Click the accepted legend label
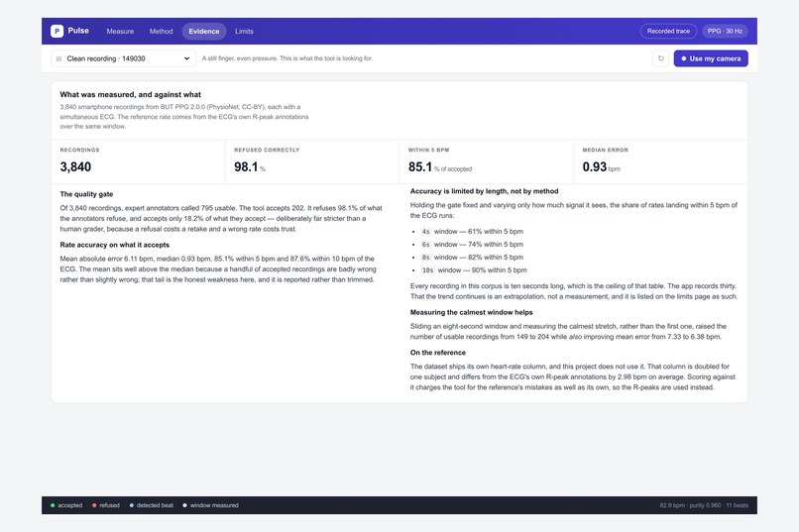Image resolution: width=799 pixels, height=532 pixels. point(70,505)
